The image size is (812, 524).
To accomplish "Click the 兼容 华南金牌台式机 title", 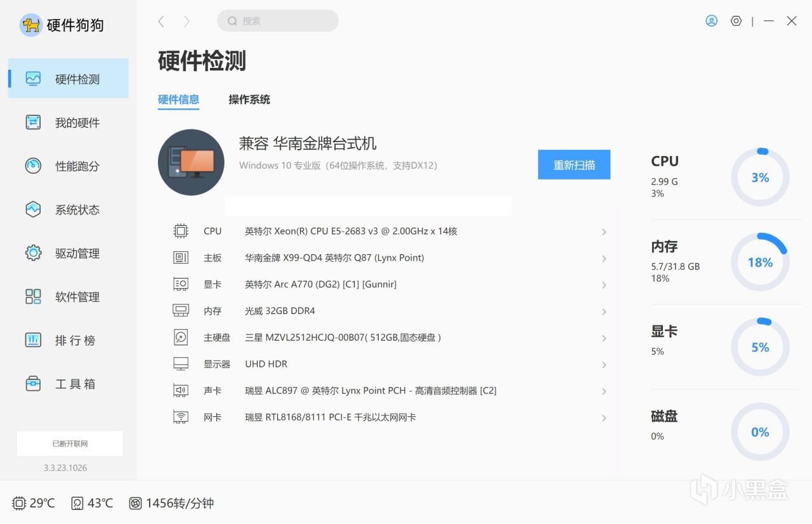I will click(308, 143).
